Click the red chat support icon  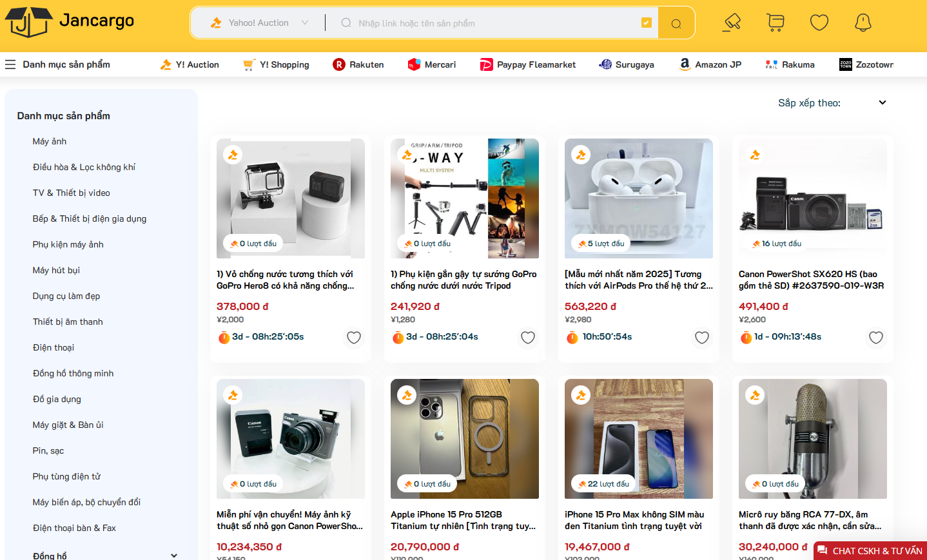[x=822, y=550]
